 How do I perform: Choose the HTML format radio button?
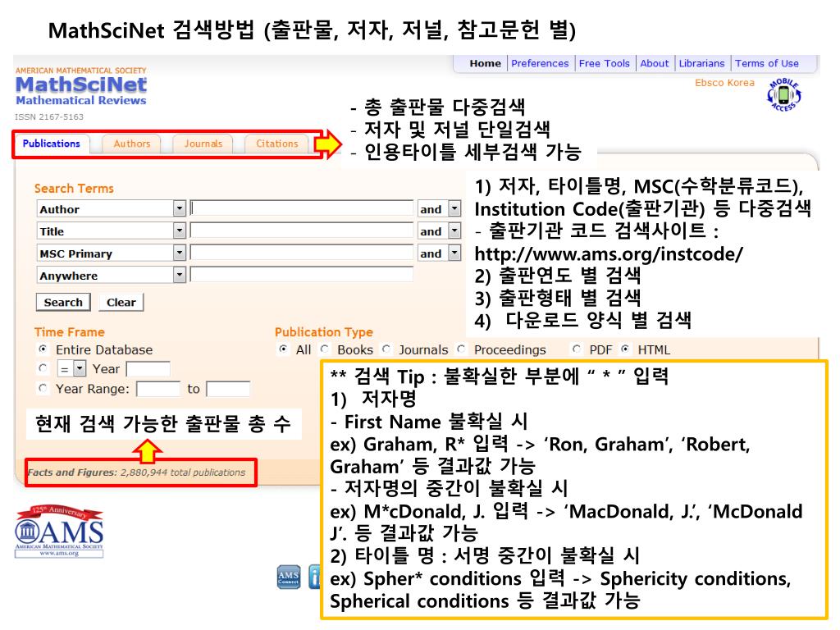coord(625,349)
